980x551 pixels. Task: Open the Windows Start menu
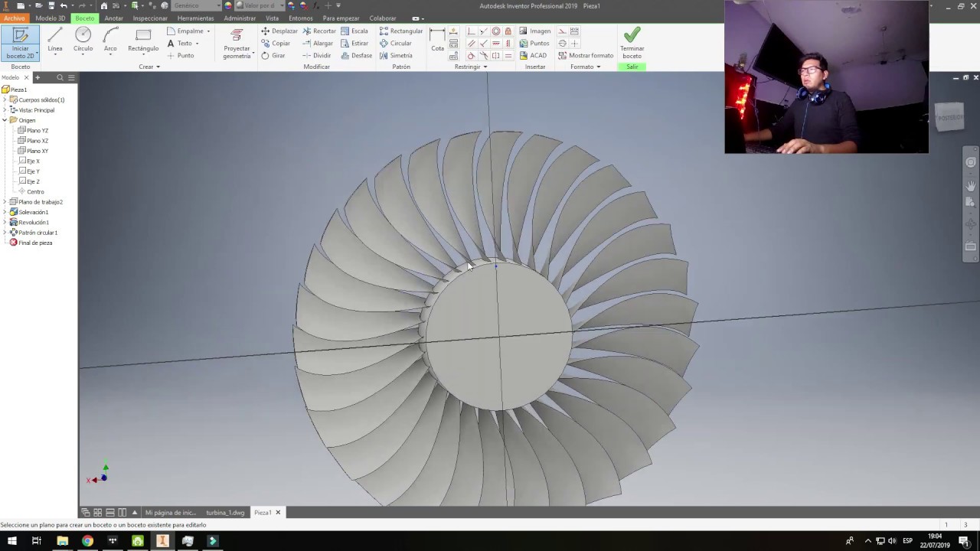pos(11,541)
